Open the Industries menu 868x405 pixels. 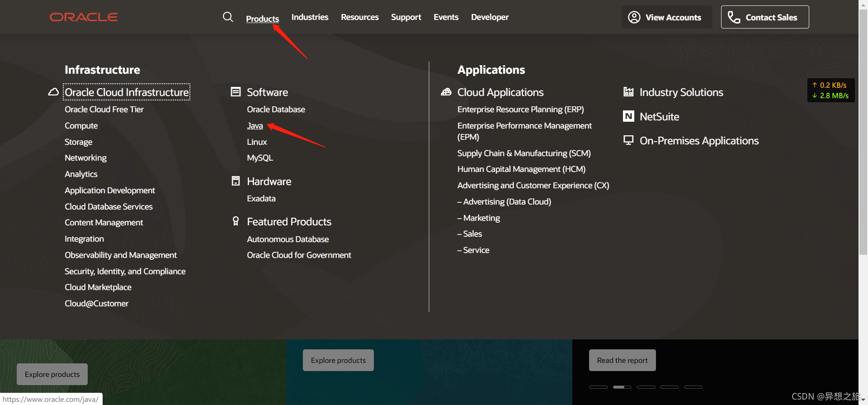[310, 17]
